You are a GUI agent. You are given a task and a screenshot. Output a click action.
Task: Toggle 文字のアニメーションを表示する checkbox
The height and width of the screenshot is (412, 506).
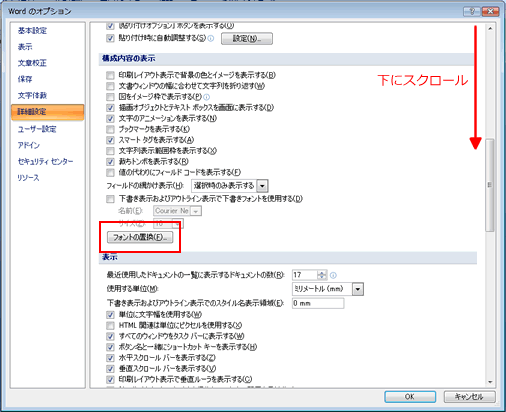click(110, 118)
